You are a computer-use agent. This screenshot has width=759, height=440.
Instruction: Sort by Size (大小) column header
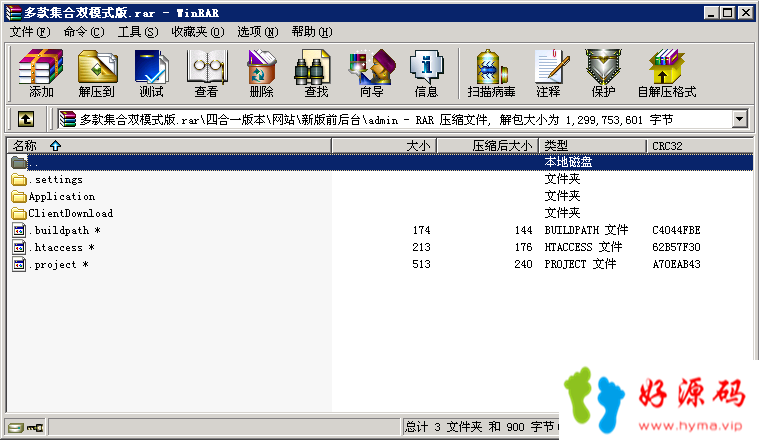[x=384, y=146]
